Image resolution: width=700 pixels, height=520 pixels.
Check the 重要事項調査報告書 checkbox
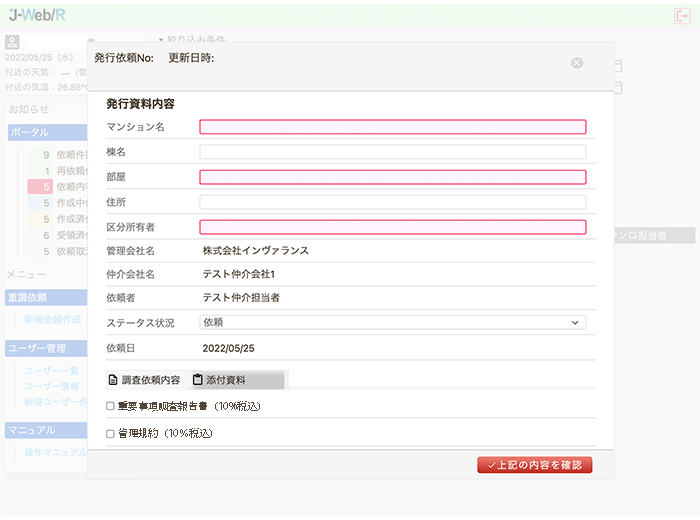pos(110,407)
